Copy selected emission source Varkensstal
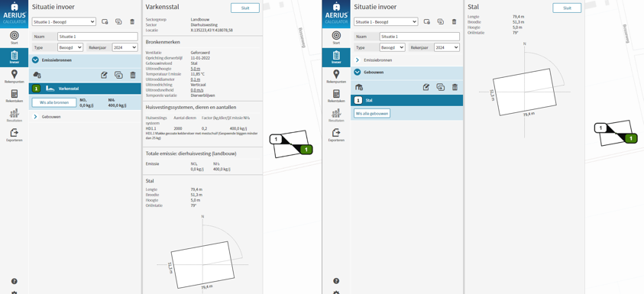 coord(118,75)
